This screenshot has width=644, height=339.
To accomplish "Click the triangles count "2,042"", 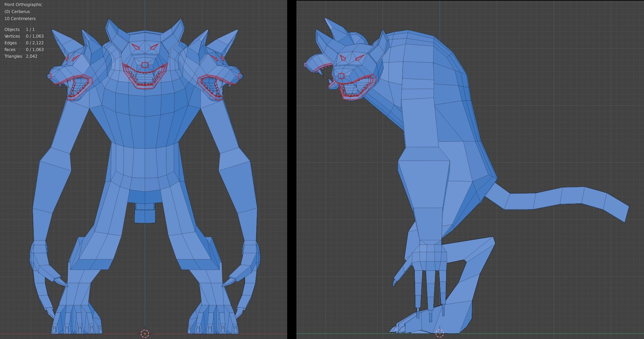I will point(32,56).
